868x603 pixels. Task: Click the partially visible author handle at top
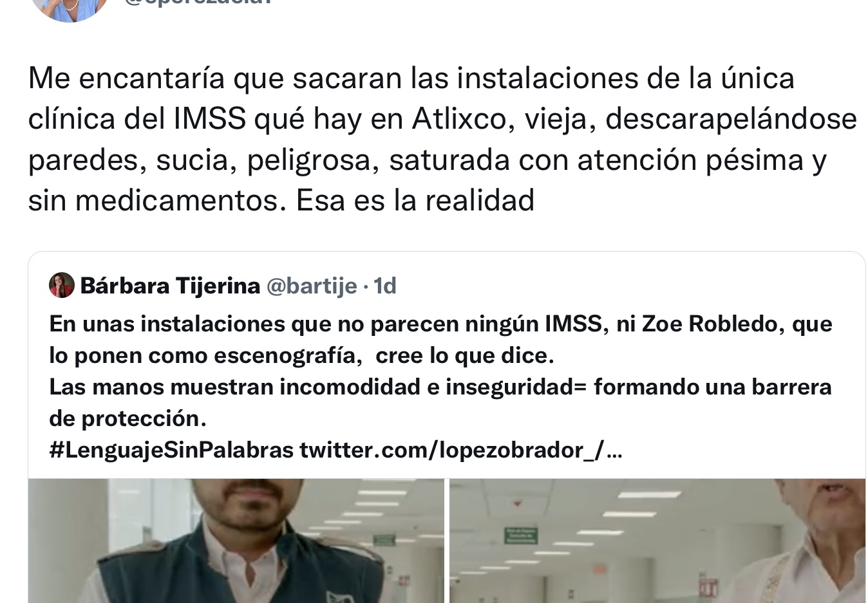tap(200, 3)
